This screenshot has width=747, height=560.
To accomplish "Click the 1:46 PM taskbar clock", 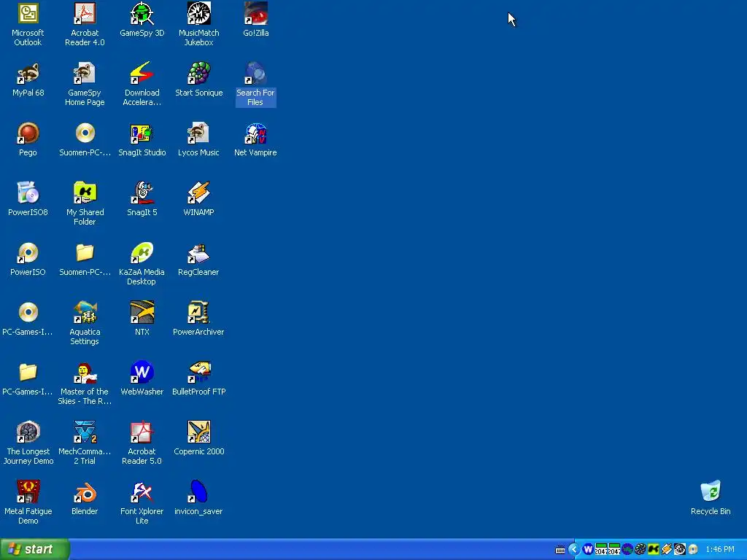I will coord(720,550).
